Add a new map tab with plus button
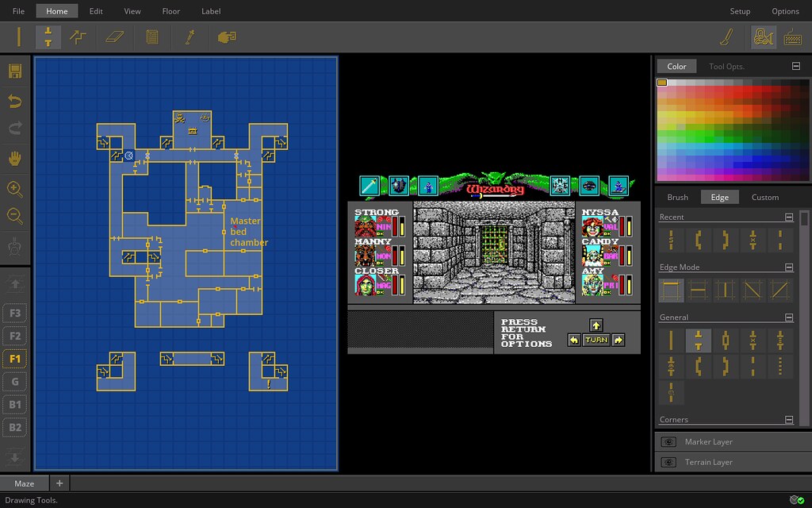This screenshot has width=812, height=508. [59, 483]
